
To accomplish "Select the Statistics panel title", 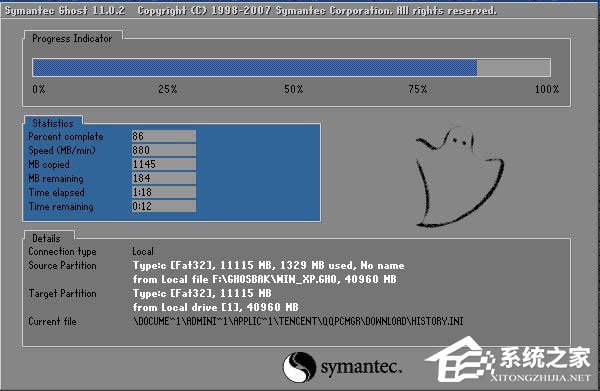I will pyautogui.click(x=53, y=123).
